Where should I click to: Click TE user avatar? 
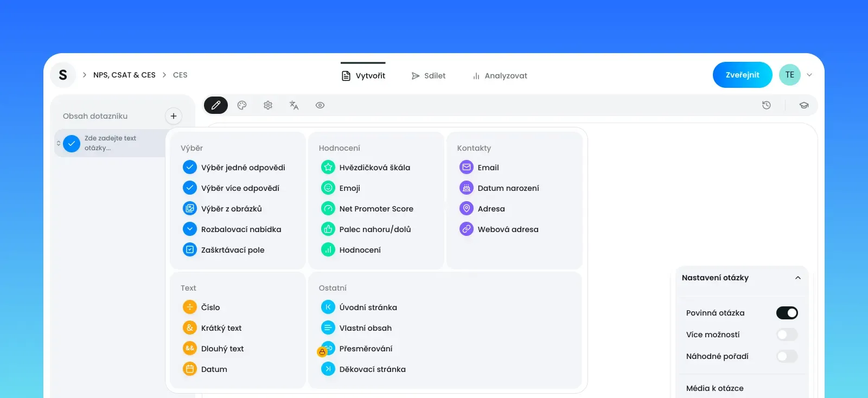click(x=789, y=75)
